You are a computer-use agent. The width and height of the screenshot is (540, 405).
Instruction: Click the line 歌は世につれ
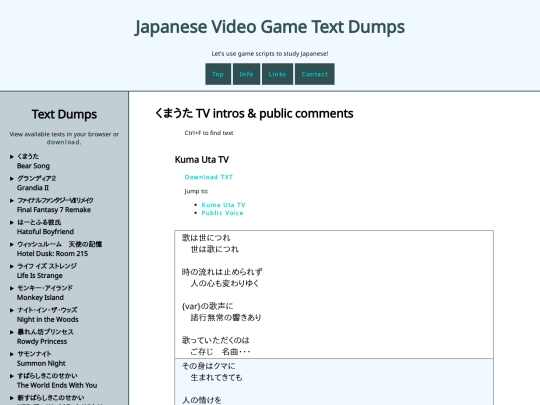click(206, 238)
